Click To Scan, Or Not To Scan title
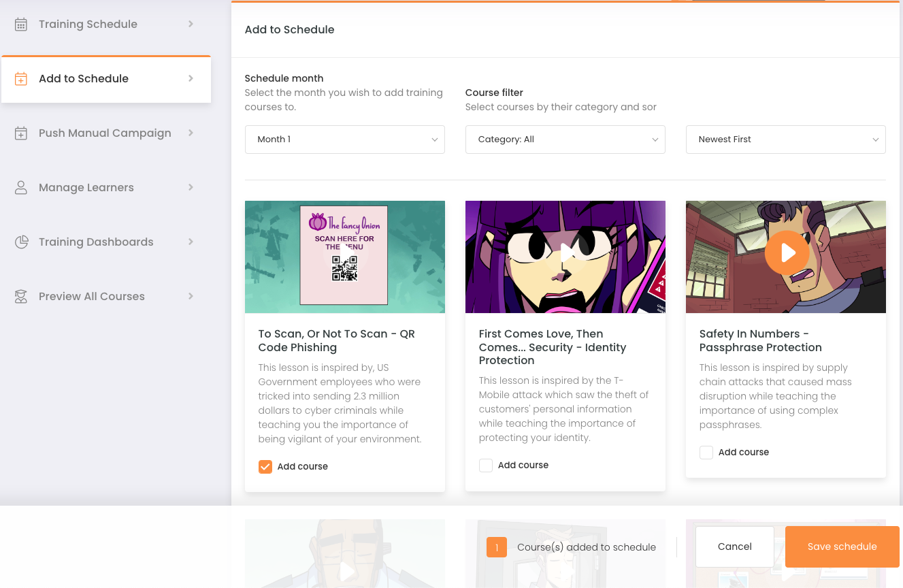The image size is (903, 588). [x=337, y=341]
